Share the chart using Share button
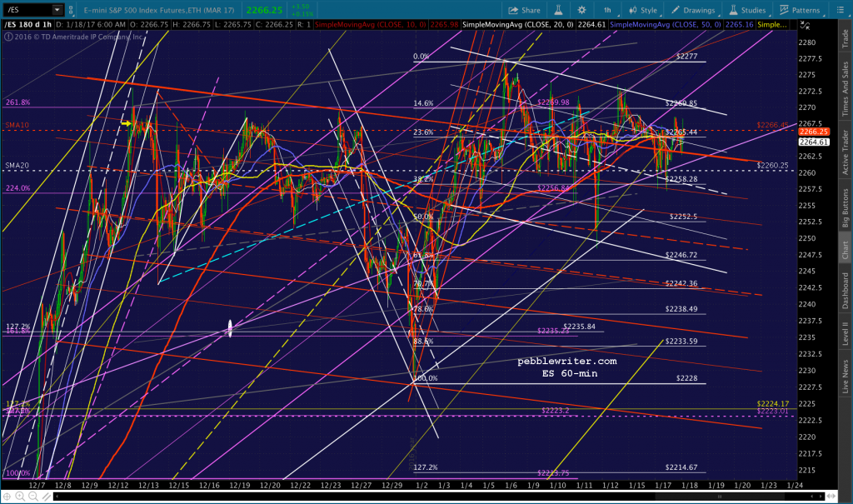Screen dimensions: 853x504 point(525,10)
